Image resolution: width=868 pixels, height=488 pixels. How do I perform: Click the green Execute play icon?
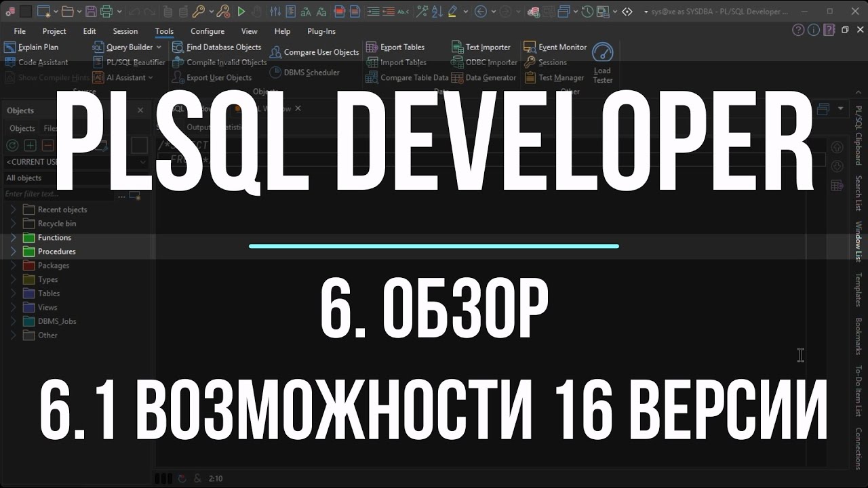pyautogui.click(x=241, y=12)
